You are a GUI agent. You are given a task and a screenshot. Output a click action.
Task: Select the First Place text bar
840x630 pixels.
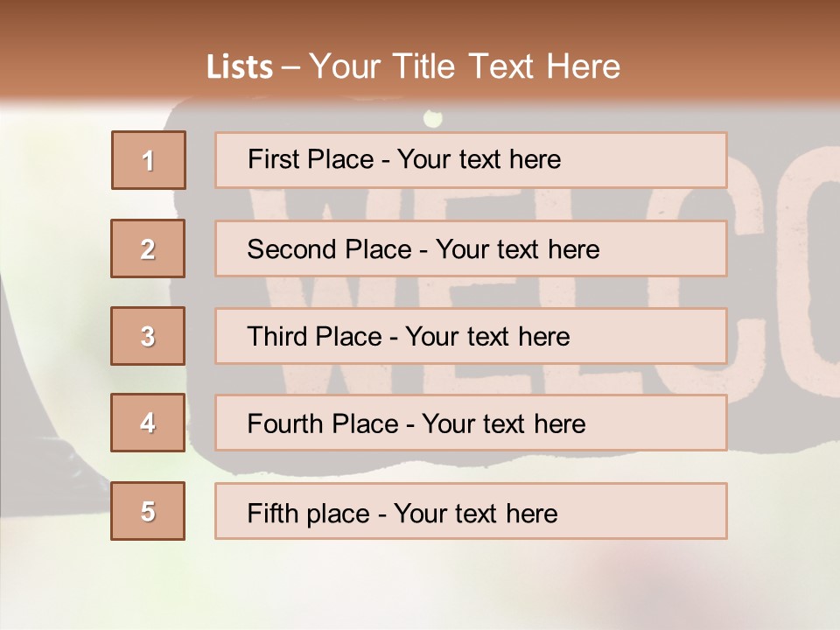(x=471, y=160)
